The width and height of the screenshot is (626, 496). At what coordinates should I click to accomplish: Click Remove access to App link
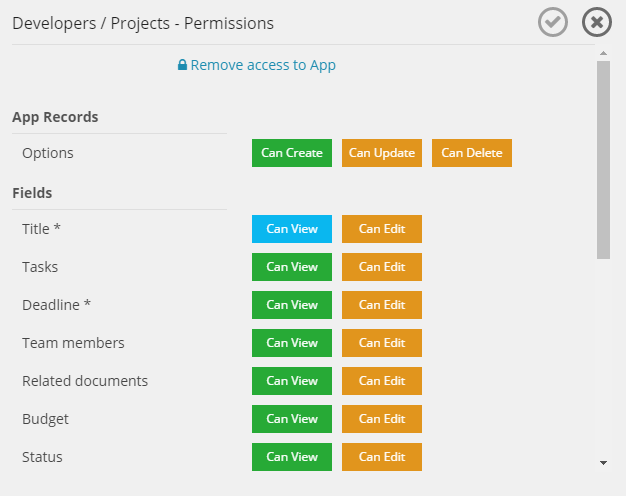[257, 65]
